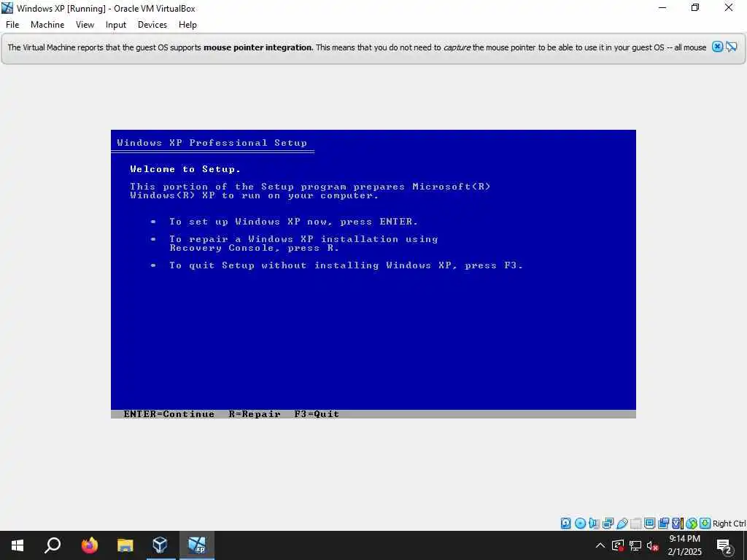Click the 'To repair a Windows XP installation' line
This screenshot has height=560, width=747.
[x=303, y=244]
